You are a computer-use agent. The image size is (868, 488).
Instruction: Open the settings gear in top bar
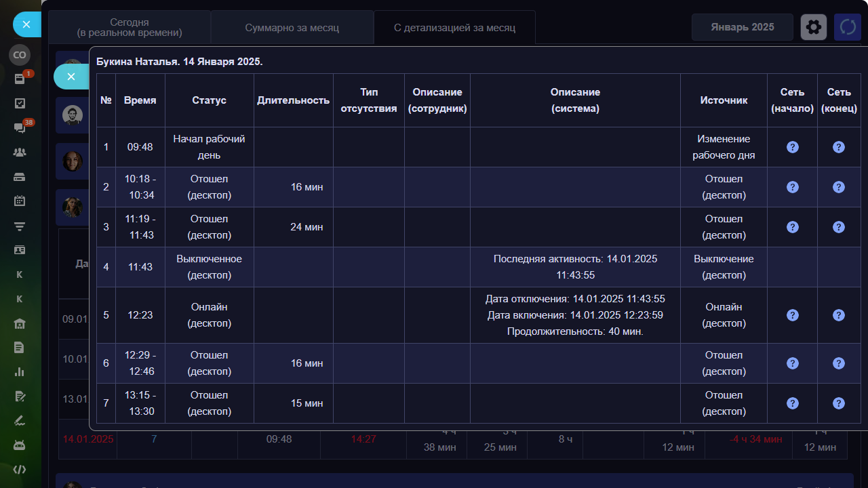coord(814,27)
